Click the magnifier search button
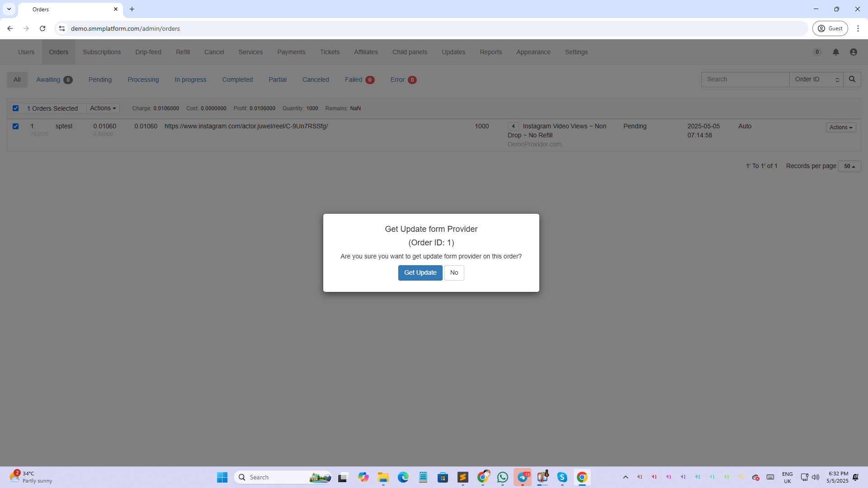This screenshot has width=868, height=488. click(x=852, y=79)
